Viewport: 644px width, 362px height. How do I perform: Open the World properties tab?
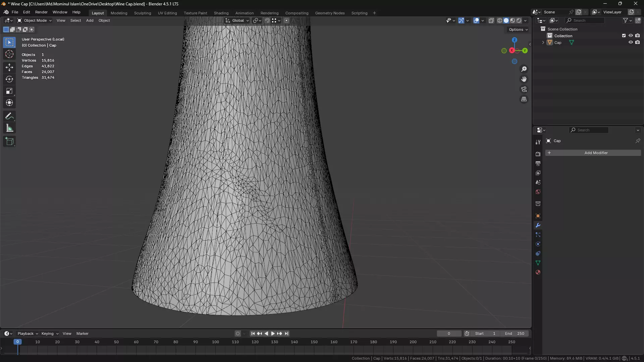pyautogui.click(x=538, y=192)
